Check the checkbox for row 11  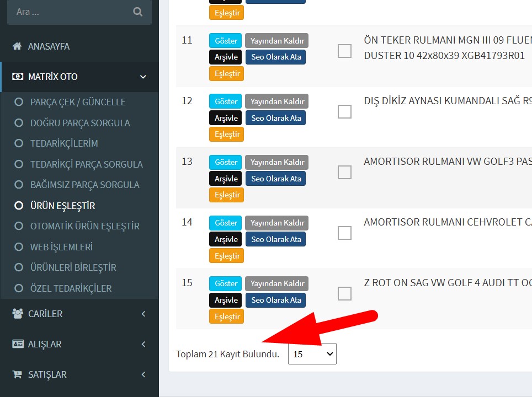pos(344,51)
